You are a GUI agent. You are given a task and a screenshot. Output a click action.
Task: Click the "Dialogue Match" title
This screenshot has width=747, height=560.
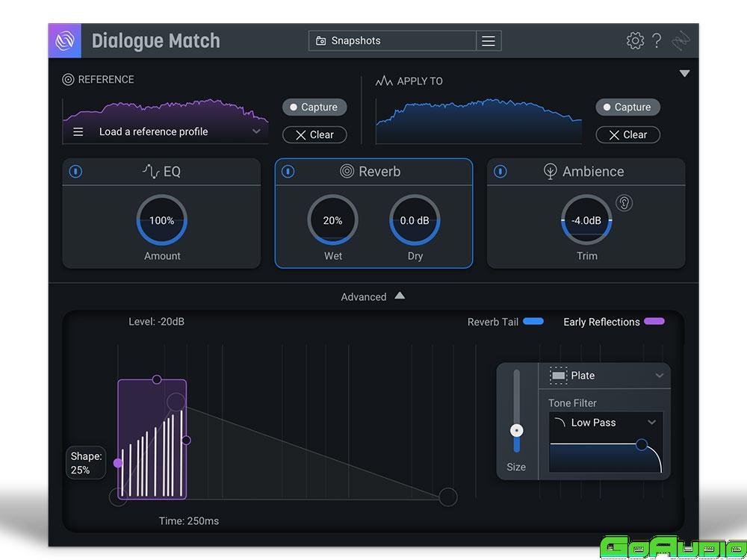156,41
